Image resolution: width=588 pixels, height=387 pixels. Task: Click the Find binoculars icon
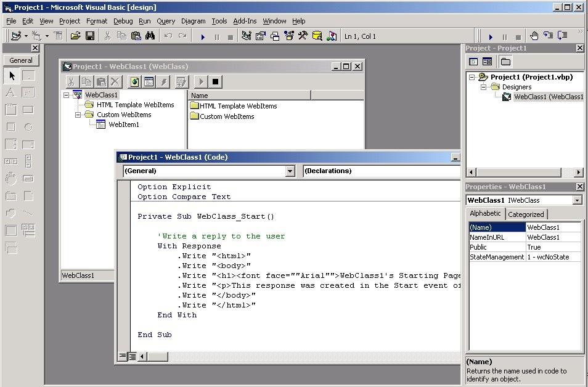150,36
